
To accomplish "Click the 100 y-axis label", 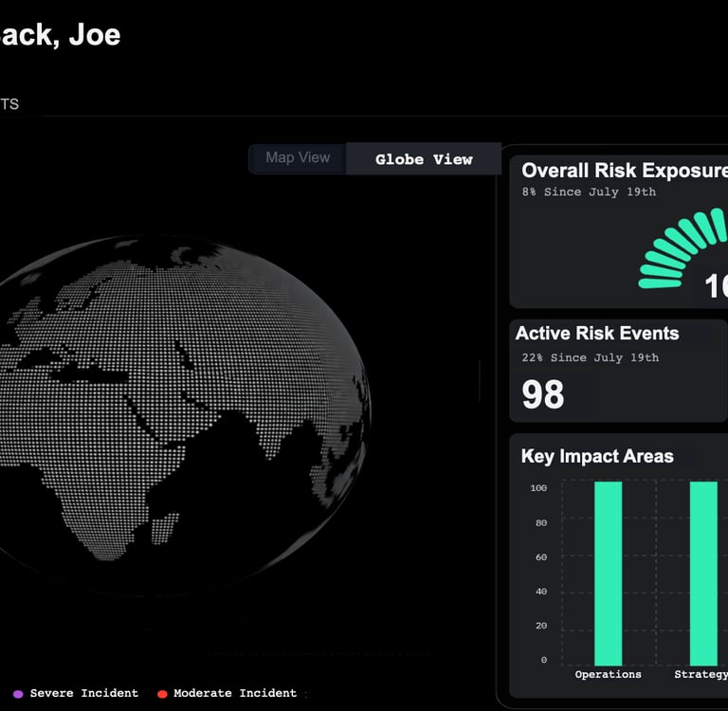I will [x=538, y=488].
